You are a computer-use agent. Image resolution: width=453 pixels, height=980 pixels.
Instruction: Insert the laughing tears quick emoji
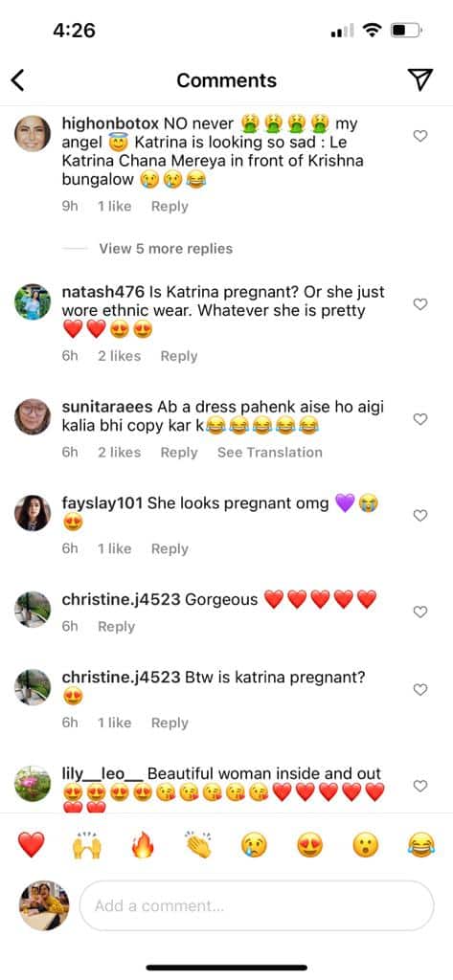coord(420,845)
